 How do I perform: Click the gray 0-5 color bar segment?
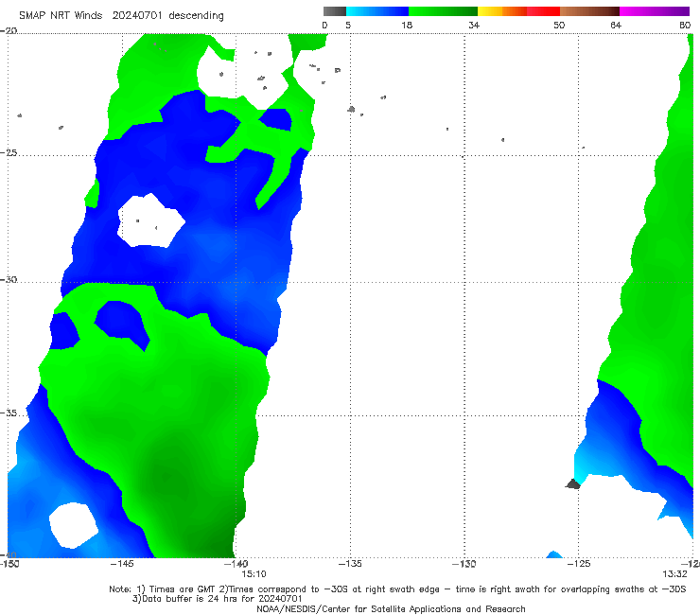(x=335, y=11)
